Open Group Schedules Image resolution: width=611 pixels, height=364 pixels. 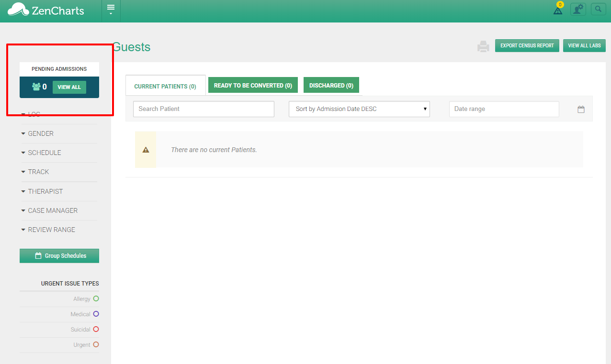(59, 256)
